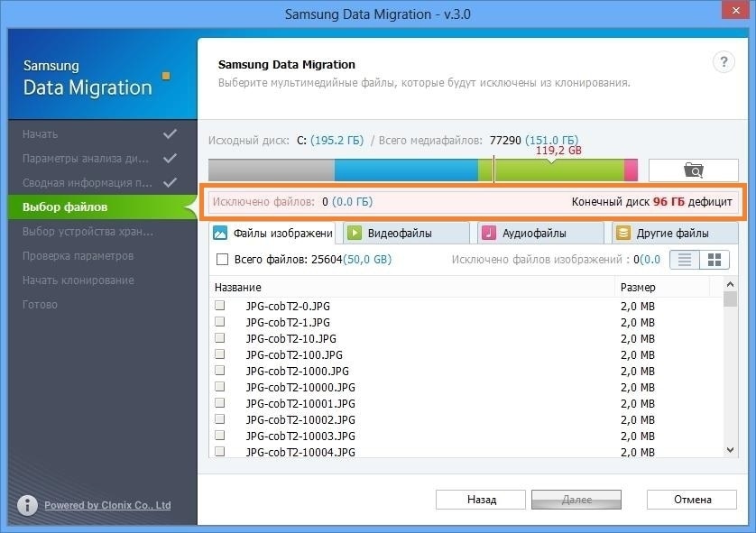Click the pink segment of disk usage bar

click(632, 170)
